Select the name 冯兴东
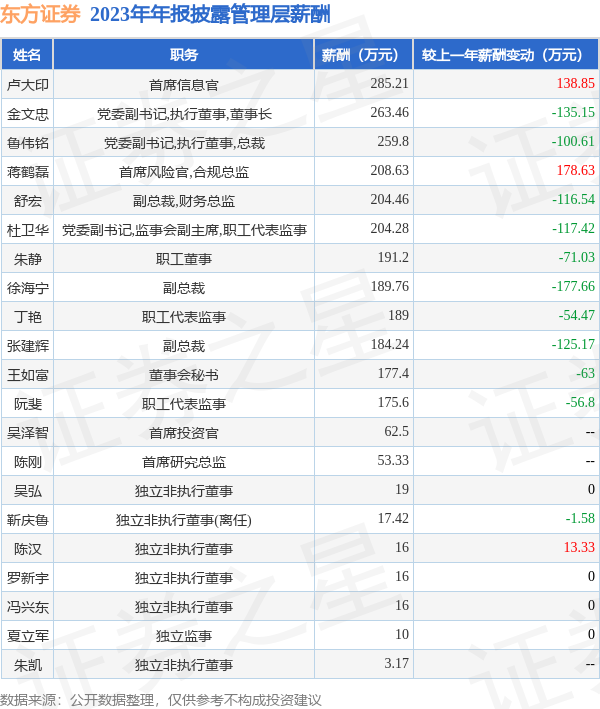The height and width of the screenshot is (709, 600). click(x=28, y=607)
